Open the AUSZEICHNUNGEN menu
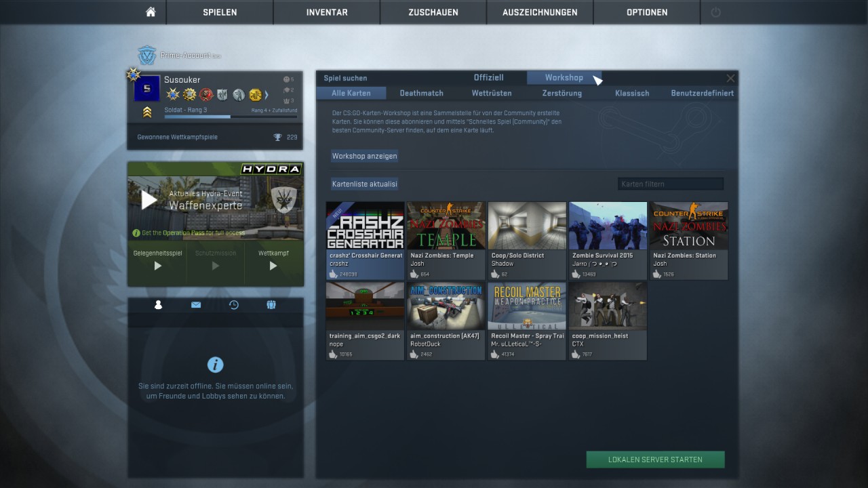 540,12
